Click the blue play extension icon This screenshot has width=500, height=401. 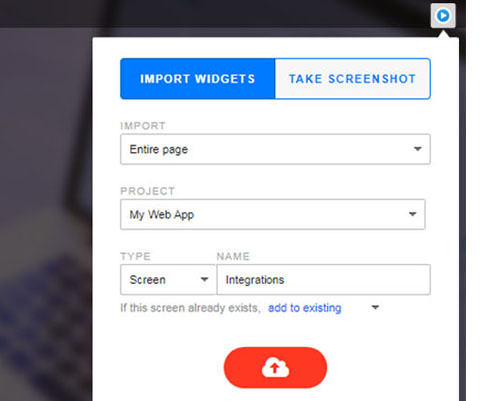click(443, 16)
